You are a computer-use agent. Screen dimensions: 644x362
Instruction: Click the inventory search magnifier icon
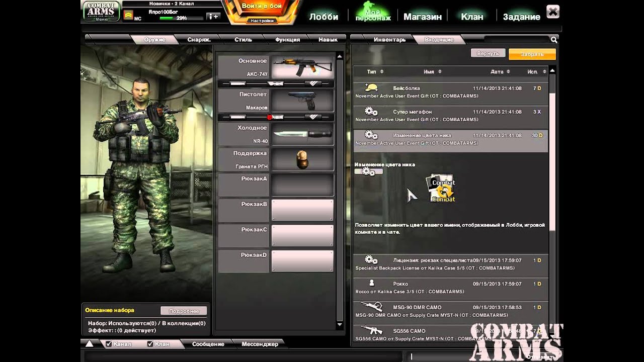click(x=553, y=39)
